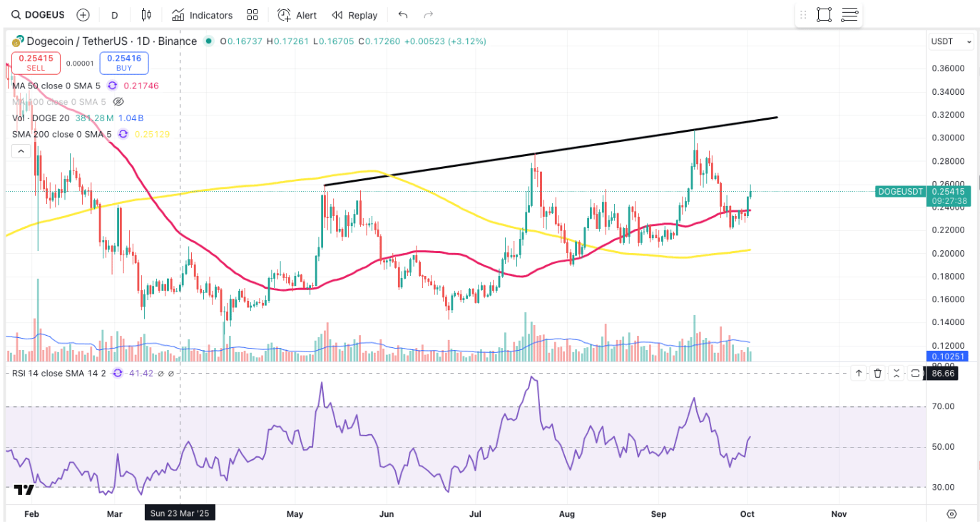Collapse the indicator legend with the chevron
980x529 pixels.
point(21,151)
